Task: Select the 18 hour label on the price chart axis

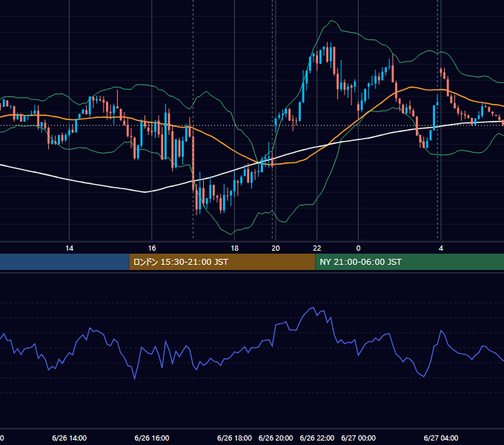Action: point(235,248)
